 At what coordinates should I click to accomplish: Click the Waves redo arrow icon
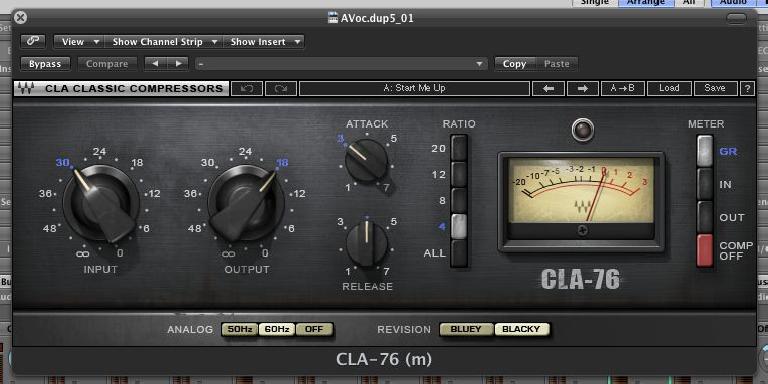coord(281,89)
